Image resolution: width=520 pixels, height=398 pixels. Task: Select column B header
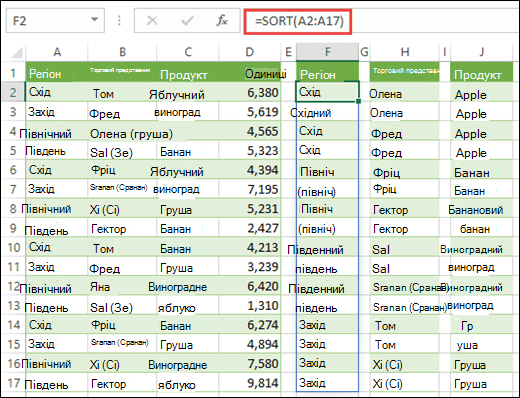(x=122, y=52)
